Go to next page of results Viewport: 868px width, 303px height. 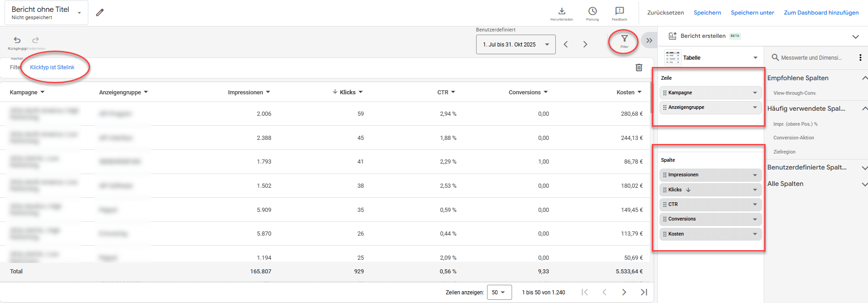tap(624, 292)
